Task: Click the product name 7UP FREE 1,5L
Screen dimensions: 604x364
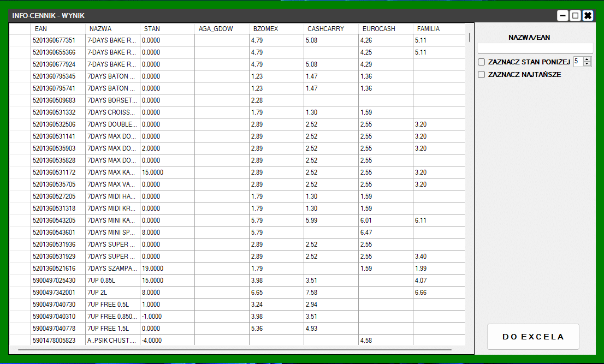Action: click(x=112, y=328)
